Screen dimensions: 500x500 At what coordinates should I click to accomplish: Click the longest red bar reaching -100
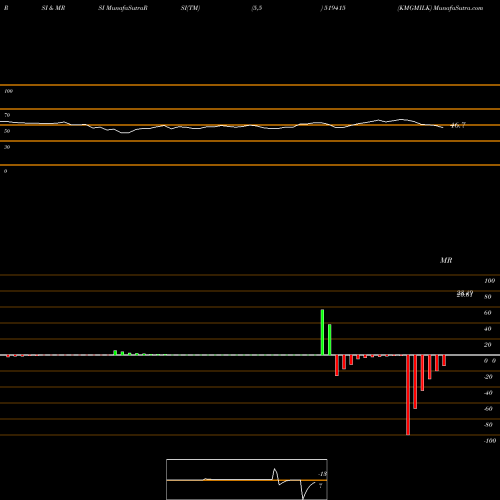point(408,395)
